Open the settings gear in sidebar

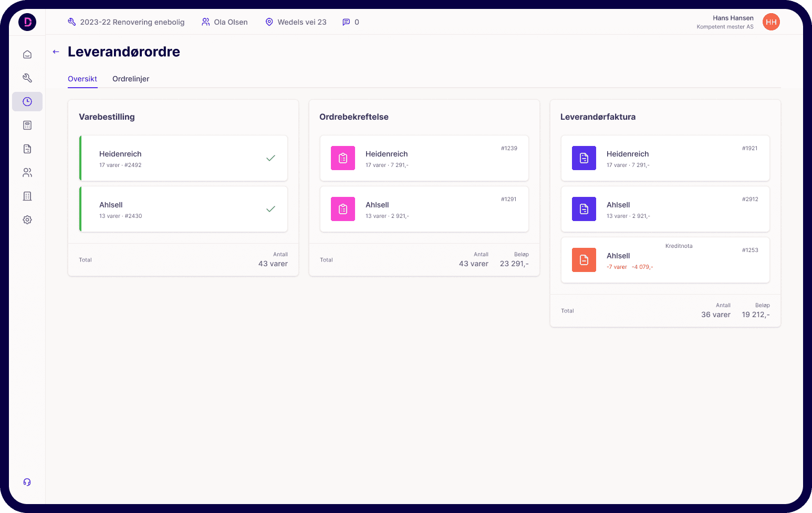pos(27,220)
